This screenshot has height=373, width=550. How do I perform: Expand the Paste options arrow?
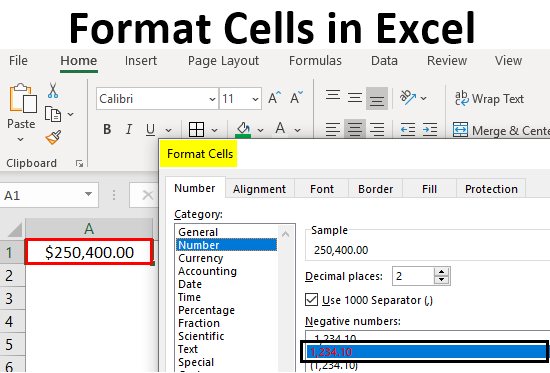coord(21,139)
